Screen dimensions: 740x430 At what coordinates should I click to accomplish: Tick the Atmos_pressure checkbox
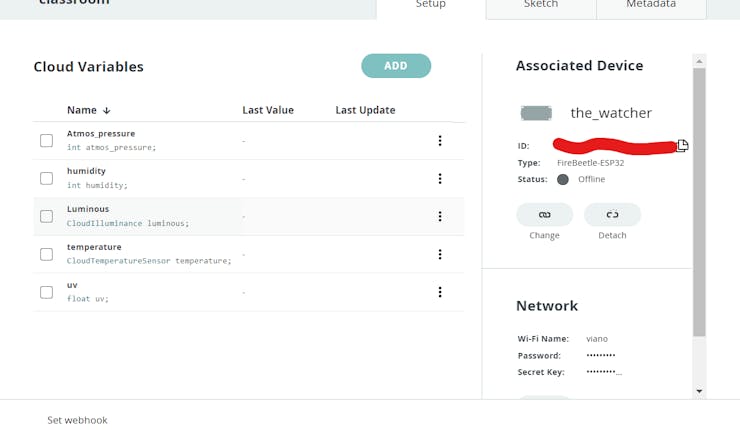pyautogui.click(x=46, y=141)
